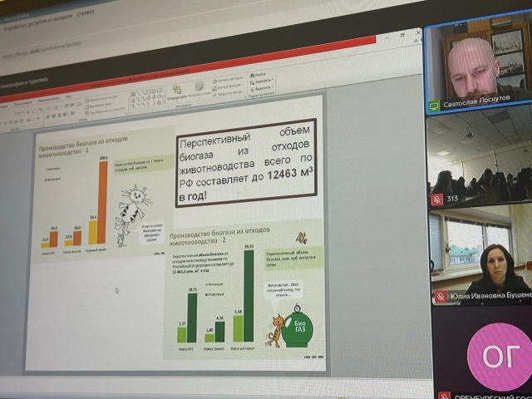The height and width of the screenshot is (399, 532).
Task: Click the pink ОГ avatar circle
Action: point(498,356)
